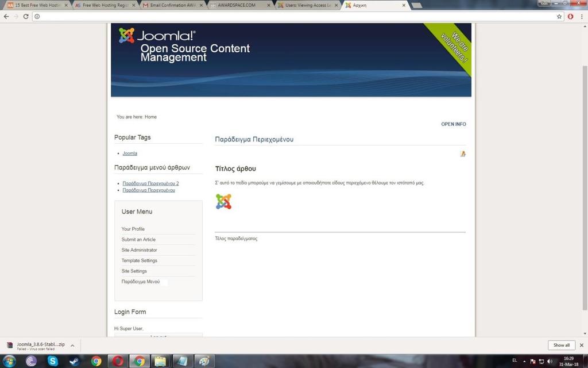
Task: Close the '15 Best Free Web Hosting' tab
Action: 66,5
